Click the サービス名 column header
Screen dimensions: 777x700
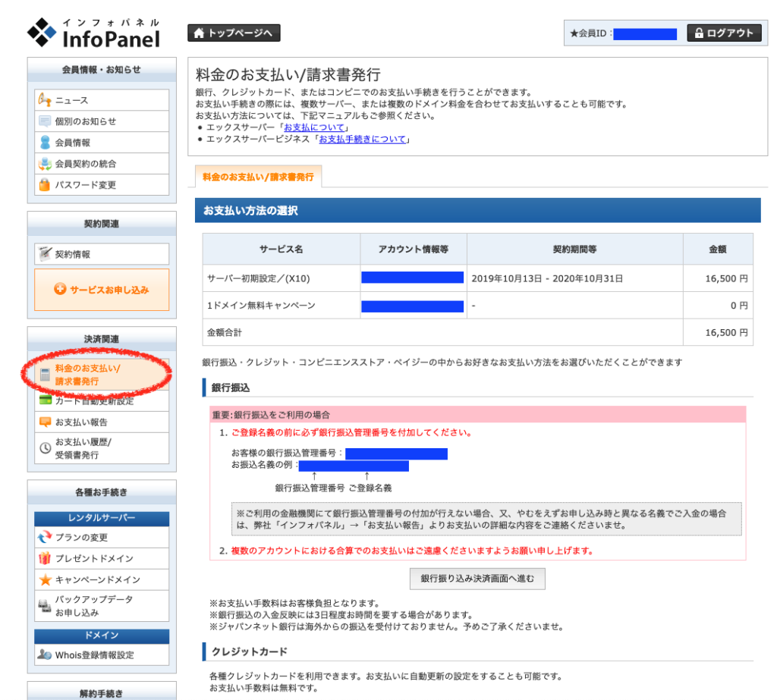click(281, 250)
